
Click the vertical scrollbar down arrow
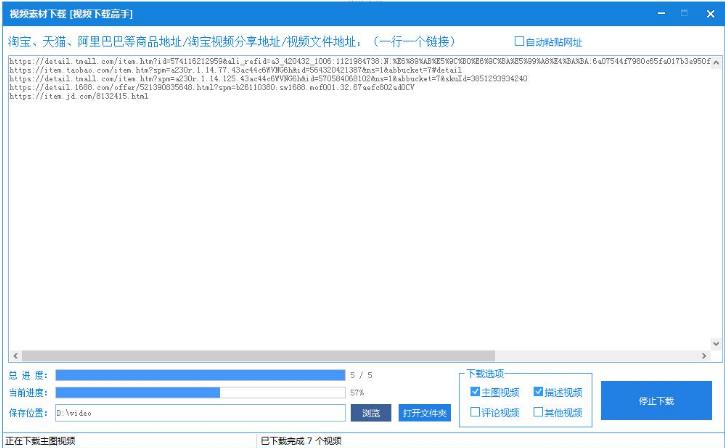click(x=714, y=343)
